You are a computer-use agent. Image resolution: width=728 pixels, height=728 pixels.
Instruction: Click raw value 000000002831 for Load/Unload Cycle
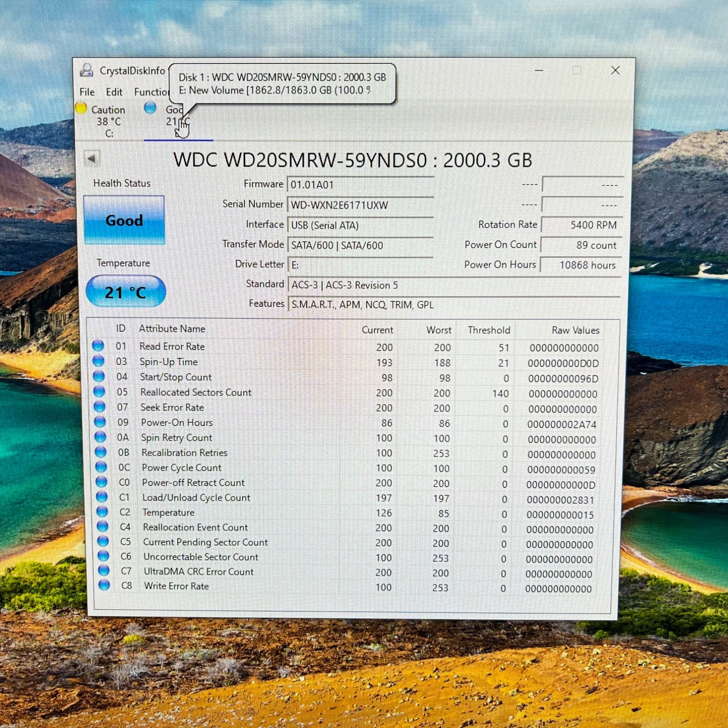(x=560, y=500)
